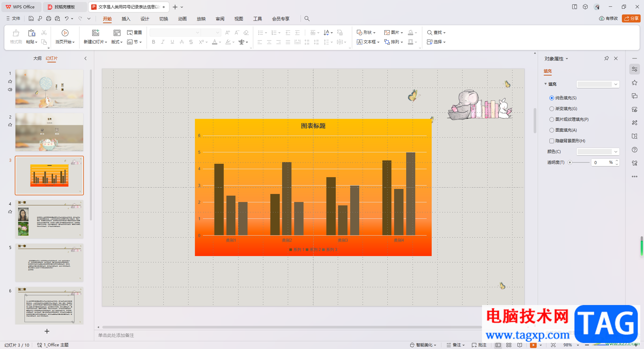This screenshot has width=644, height=349.
Task: Select slide 1 thumbnail
Action: [x=49, y=89]
